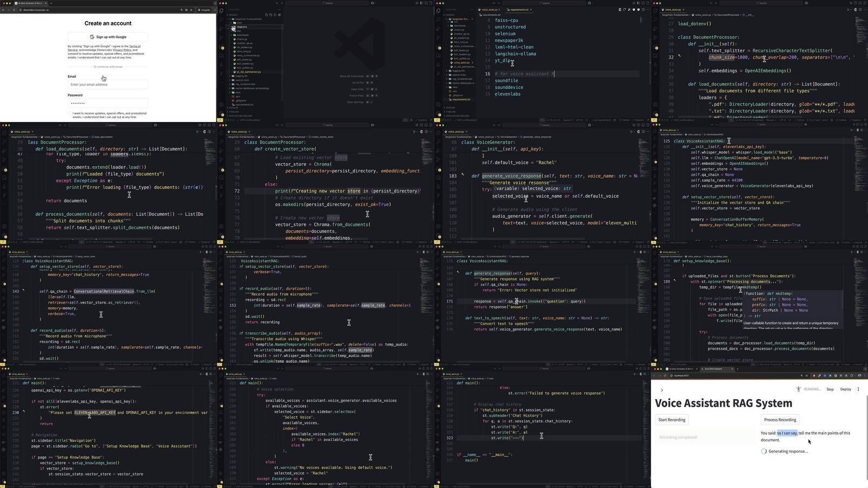Open chains.py from the Explorer tree
Image resolution: width=868 pixels, height=488 pixels.
[242, 39]
